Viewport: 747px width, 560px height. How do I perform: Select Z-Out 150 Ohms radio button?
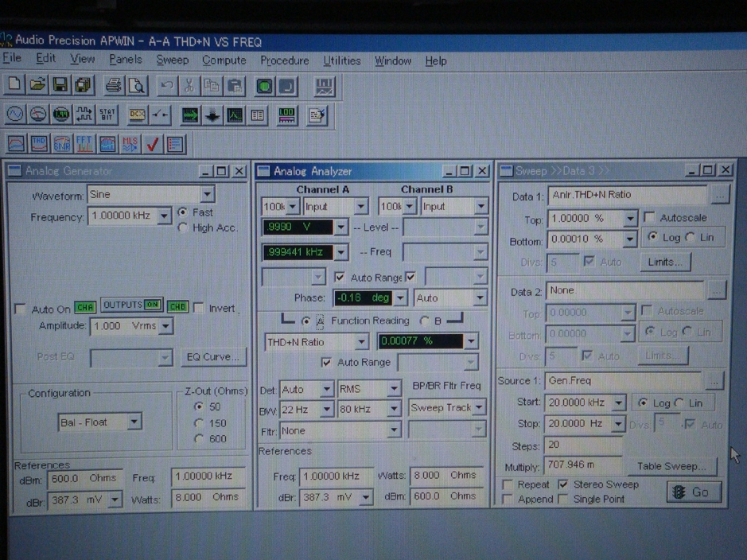pos(199,423)
